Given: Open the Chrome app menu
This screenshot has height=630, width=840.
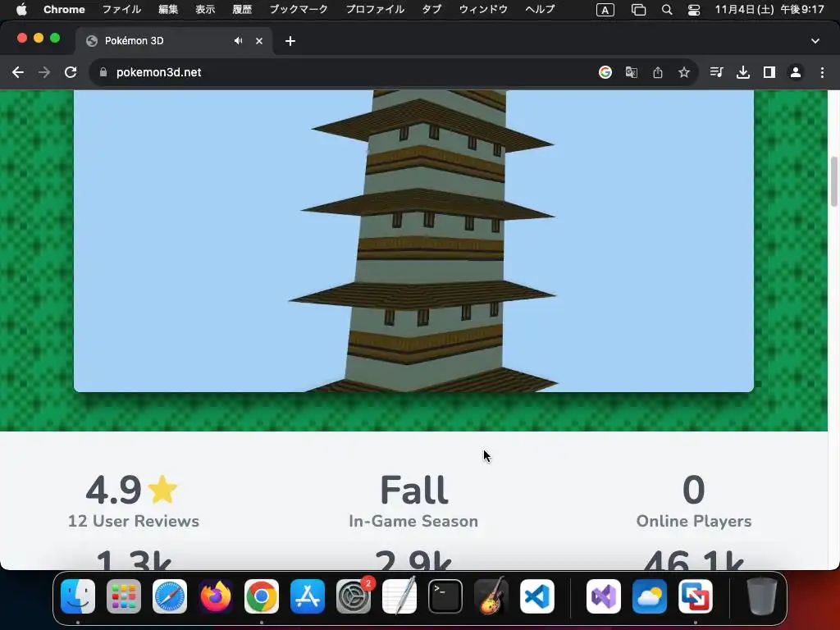Looking at the screenshot, I should [x=64, y=9].
